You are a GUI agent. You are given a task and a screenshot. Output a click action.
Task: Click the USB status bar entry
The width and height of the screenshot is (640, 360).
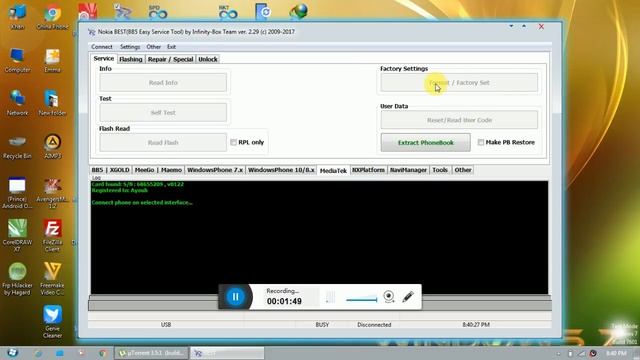pyautogui.click(x=166, y=324)
